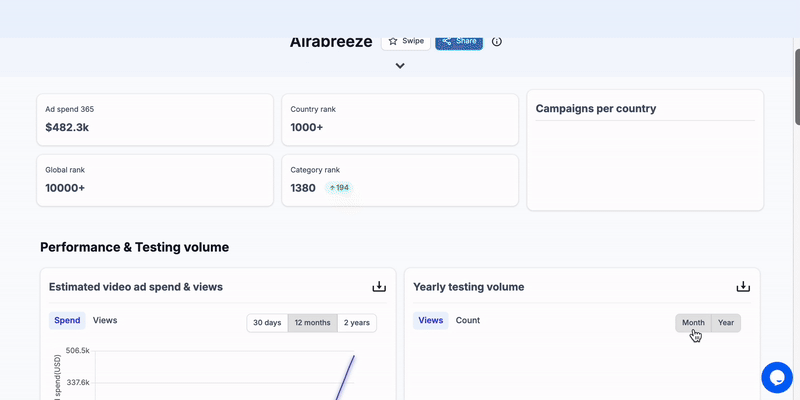Image resolution: width=800 pixels, height=400 pixels.
Task: Download the Estimated video ad spend chart
Action: pyautogui.click(x=379, y=287)
